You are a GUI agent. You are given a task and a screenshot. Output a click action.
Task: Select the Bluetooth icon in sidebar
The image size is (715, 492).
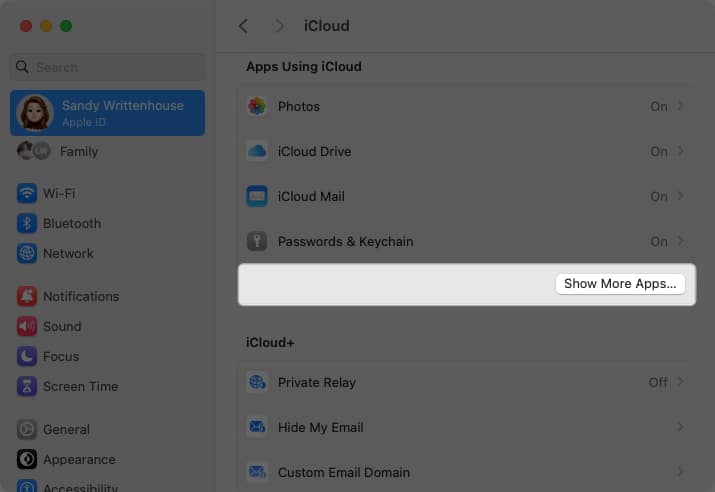[x=27, y=223]
